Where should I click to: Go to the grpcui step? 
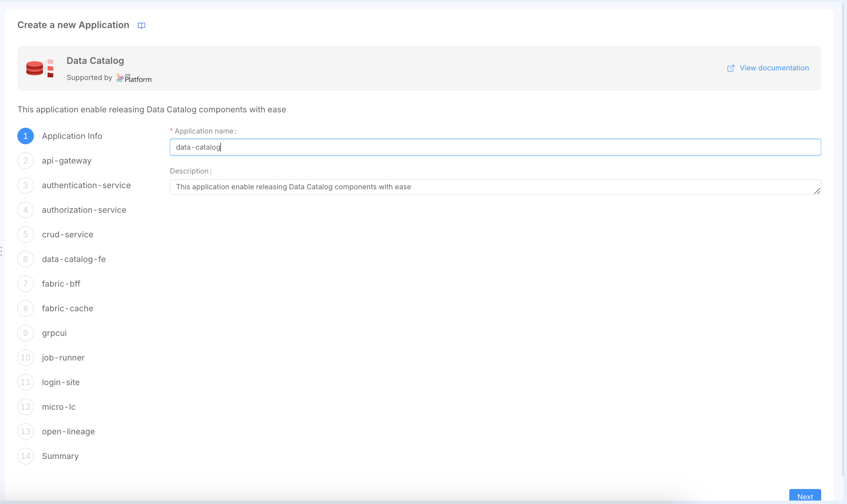(54, 333)
